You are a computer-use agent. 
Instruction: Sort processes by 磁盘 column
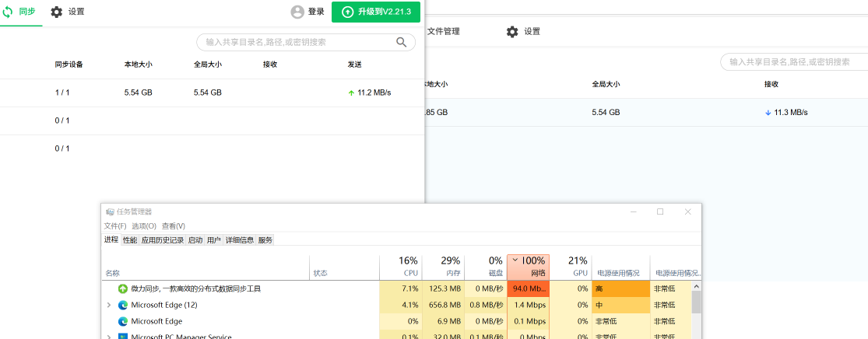click(486, 267)
